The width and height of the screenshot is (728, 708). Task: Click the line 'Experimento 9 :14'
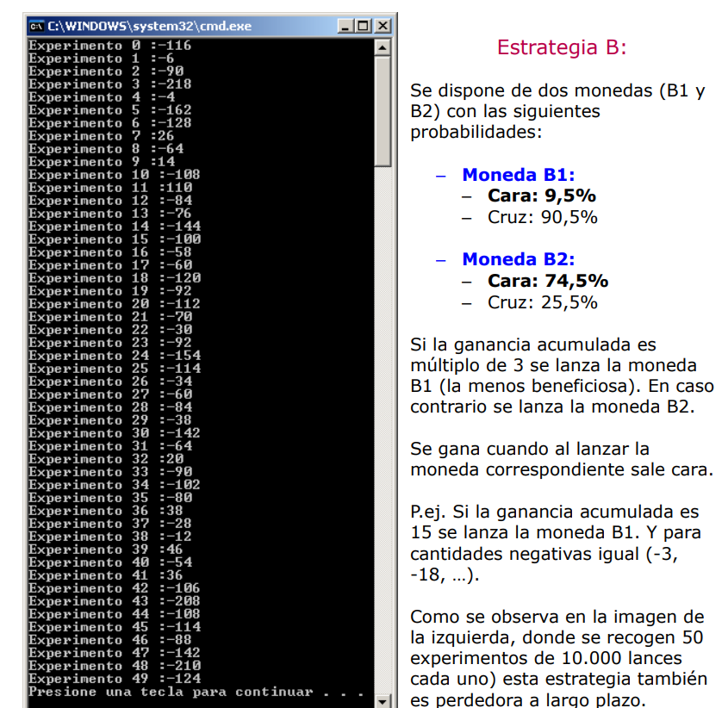101,162
